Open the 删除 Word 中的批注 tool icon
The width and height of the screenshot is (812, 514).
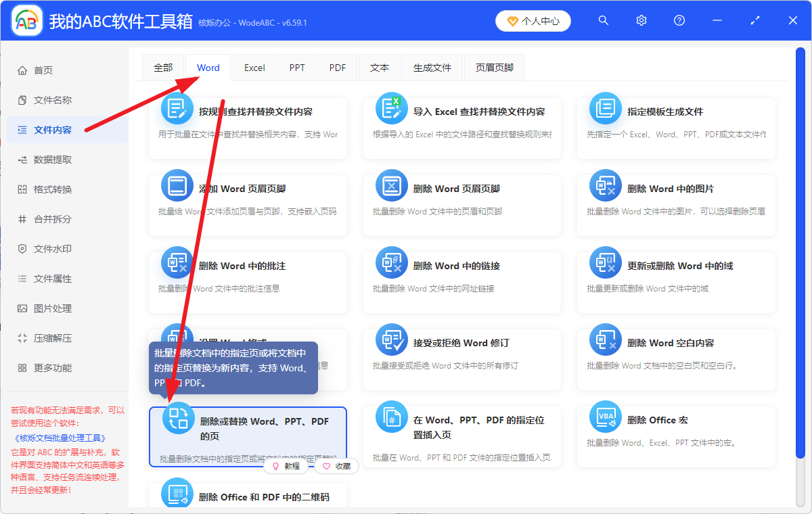[x=177, y=262]
